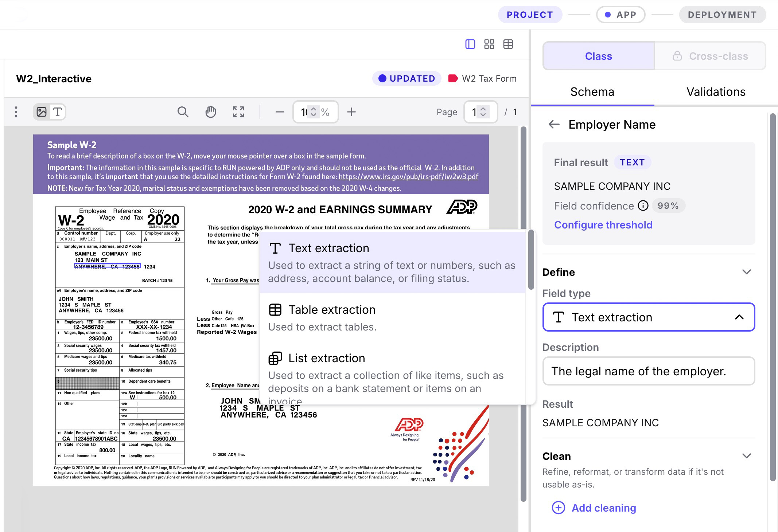
Task: Click the Configure threshold link
Action: [x=603, y=225]
